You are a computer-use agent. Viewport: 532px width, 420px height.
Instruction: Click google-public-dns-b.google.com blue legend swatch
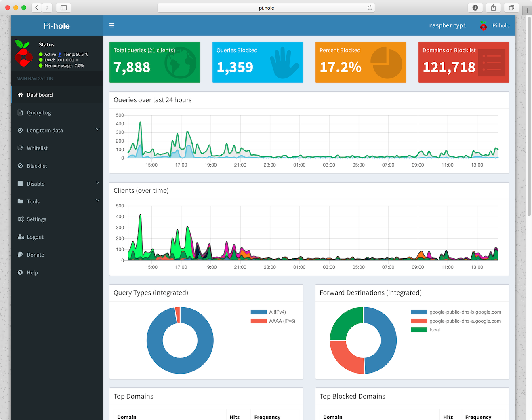click(419, 312)
